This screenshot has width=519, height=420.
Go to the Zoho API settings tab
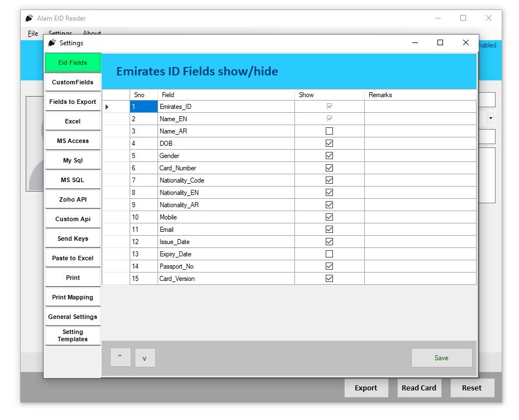(x=73, y=199)
